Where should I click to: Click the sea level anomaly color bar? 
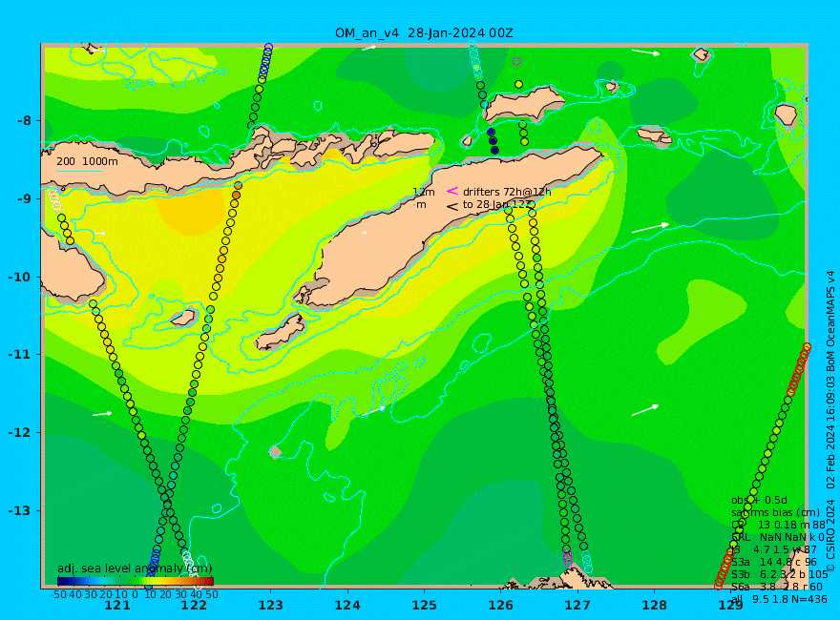pos(136,581)
